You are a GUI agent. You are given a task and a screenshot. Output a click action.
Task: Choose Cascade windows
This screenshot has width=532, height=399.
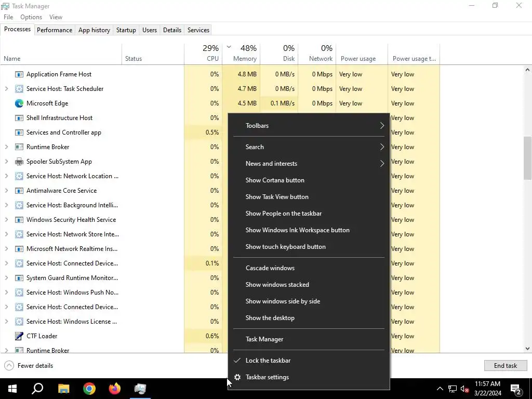pyautogui.click(x=309, y=268)
